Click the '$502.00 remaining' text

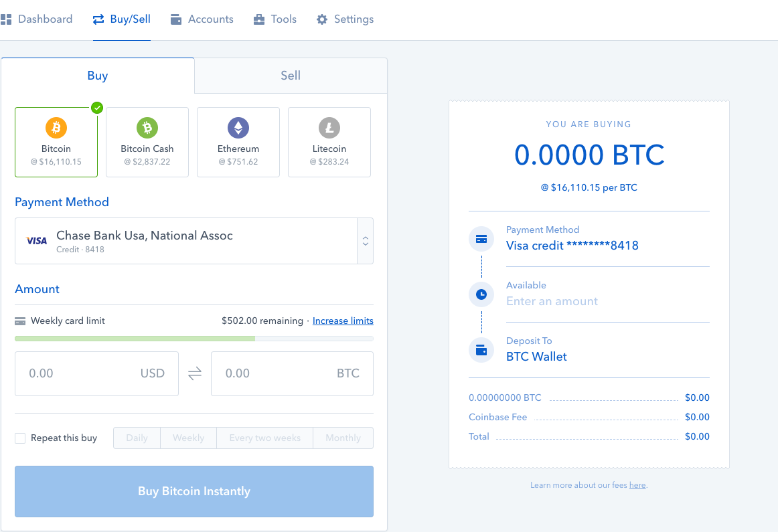pyautogui.click(x=262, y=321)
